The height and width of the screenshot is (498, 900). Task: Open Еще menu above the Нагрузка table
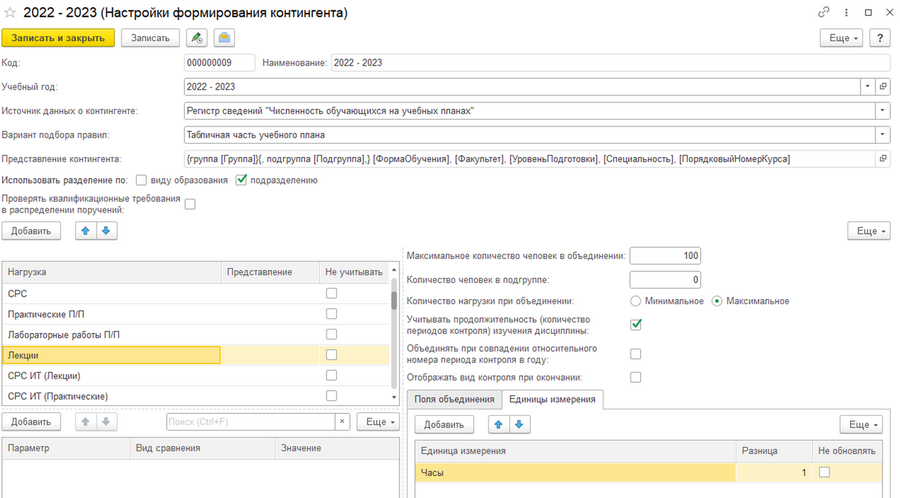869,231
